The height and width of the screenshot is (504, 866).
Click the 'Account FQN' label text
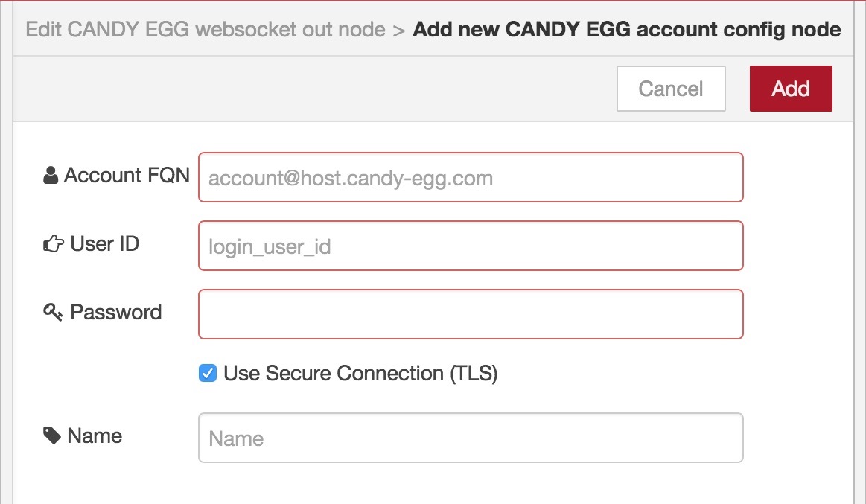tap(127, 175)
